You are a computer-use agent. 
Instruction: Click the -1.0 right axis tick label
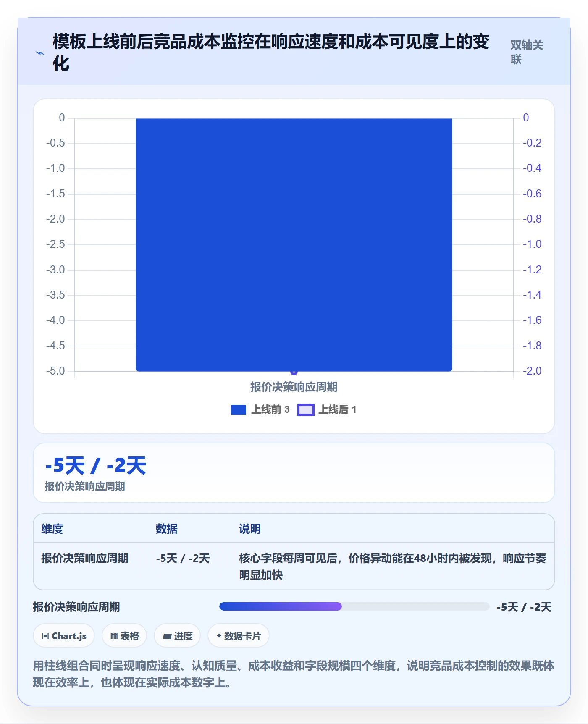[532, 244]
